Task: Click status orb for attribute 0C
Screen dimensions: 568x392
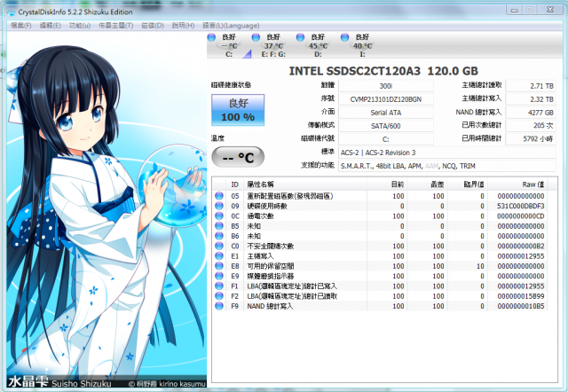Action: coord(219,216)
